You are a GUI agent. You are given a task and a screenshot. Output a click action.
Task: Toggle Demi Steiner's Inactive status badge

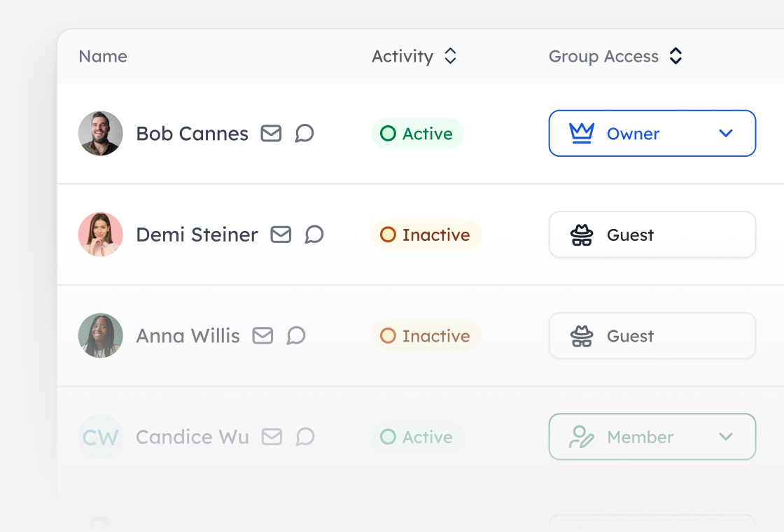pos(426,234)
